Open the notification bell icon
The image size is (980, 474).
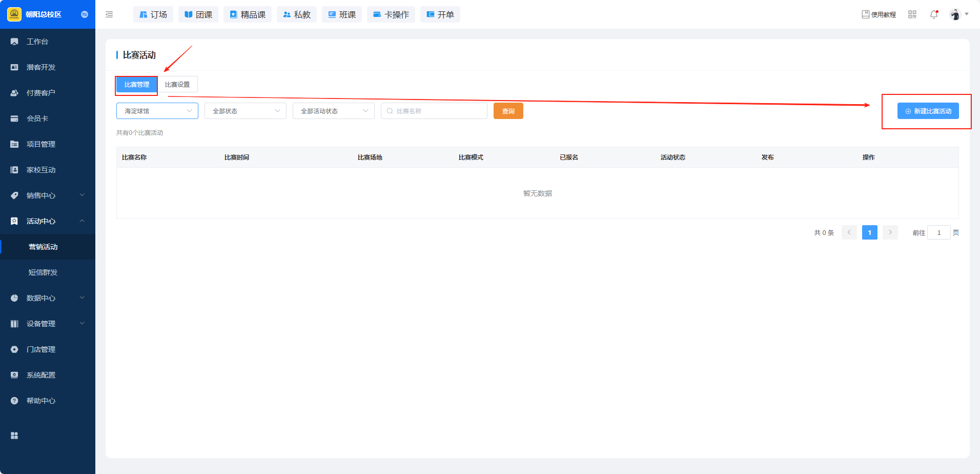pyautogui.click(x=934, y=14)
